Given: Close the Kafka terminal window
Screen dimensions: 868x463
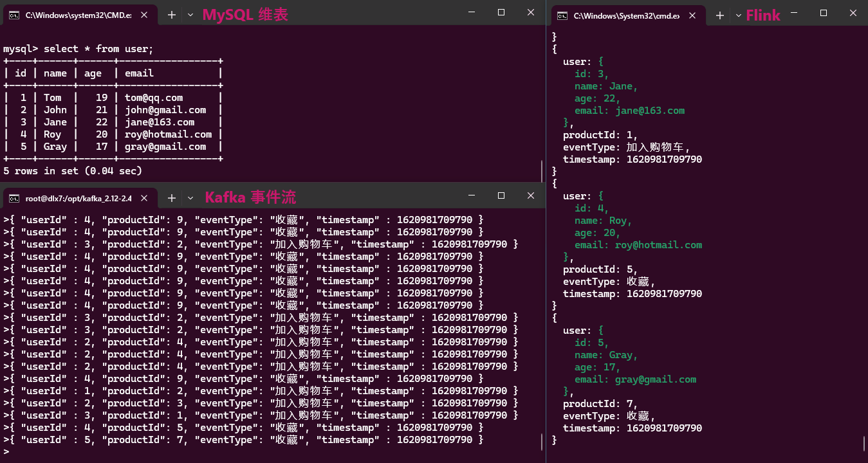Looking at the screenshot, I should [x=531, y=195].
